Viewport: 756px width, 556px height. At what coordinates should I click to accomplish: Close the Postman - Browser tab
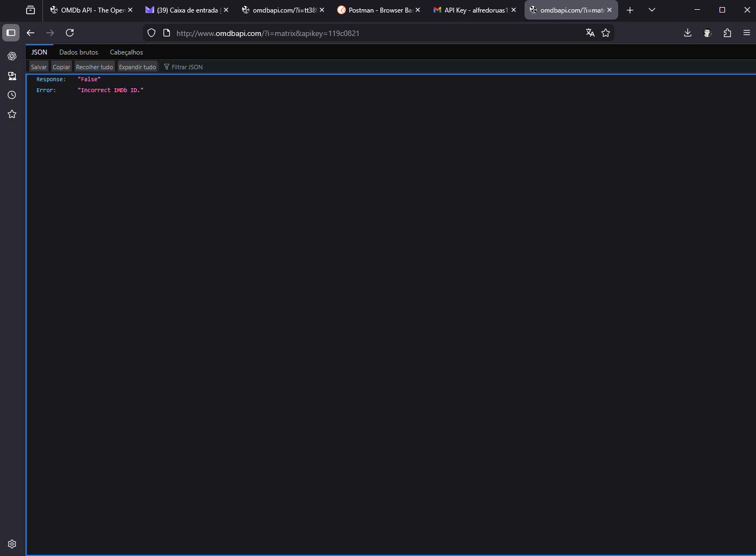pos(418,10)
